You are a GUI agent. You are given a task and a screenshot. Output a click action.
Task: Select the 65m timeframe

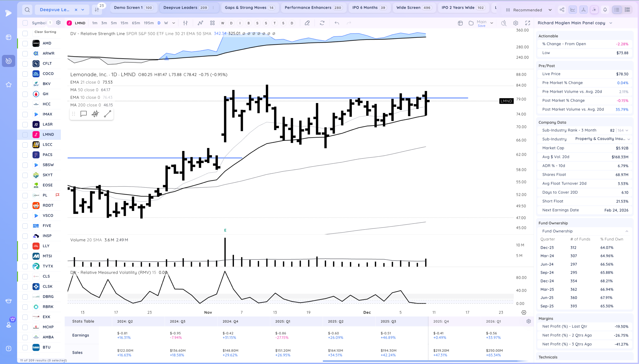point(136,23)
